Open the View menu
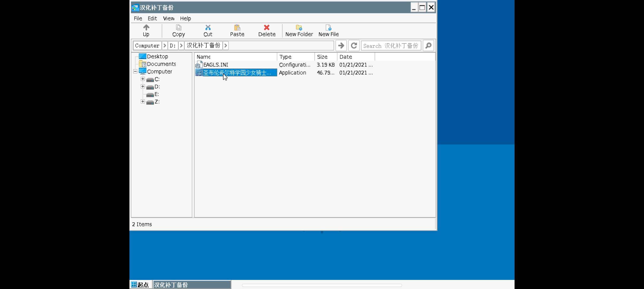Image resolution: width=644 pixels, height=289 pixels. point(168,18)
